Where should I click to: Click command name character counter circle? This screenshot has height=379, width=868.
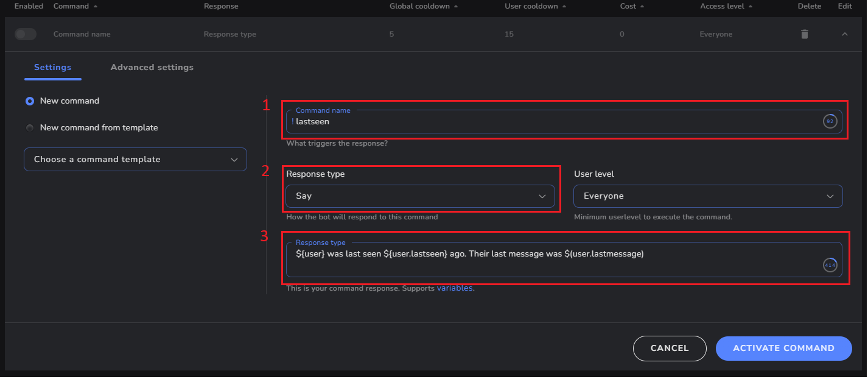[x=830, y=121]
